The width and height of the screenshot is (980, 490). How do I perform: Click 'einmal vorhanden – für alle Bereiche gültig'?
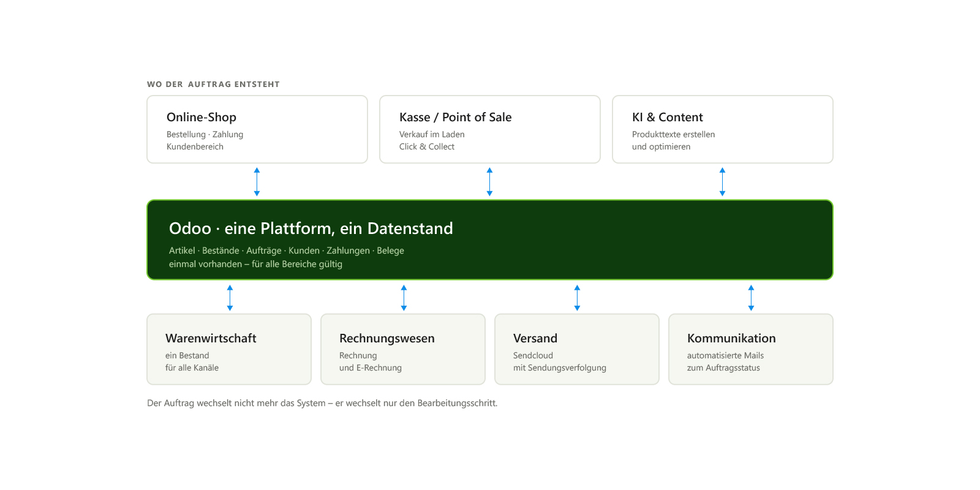coord(255,264)
